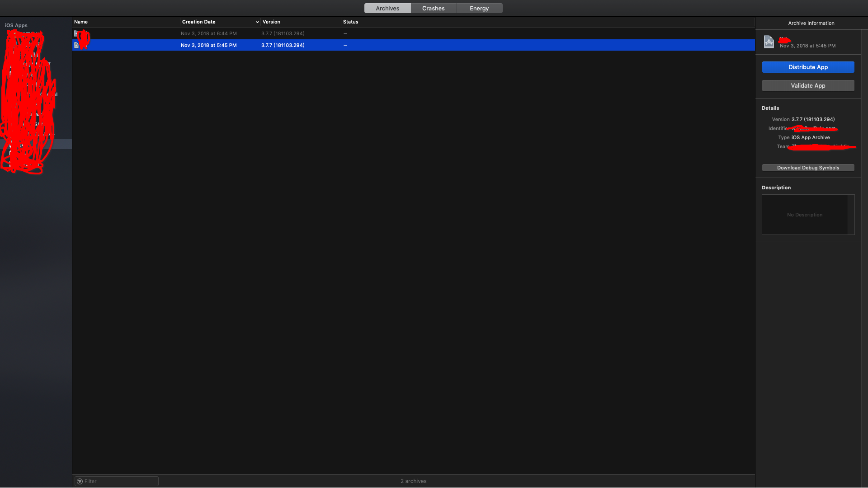This screenshot has height=488, width=868.
Task: Click the status dash of the selected archive
Action: [x=345, y=45]
